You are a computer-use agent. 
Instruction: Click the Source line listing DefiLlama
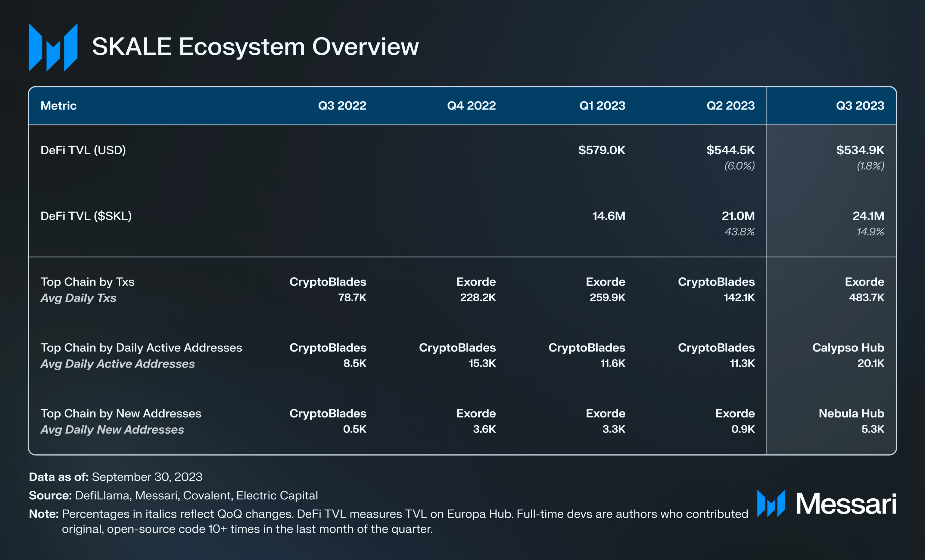(x=173, y=495)
